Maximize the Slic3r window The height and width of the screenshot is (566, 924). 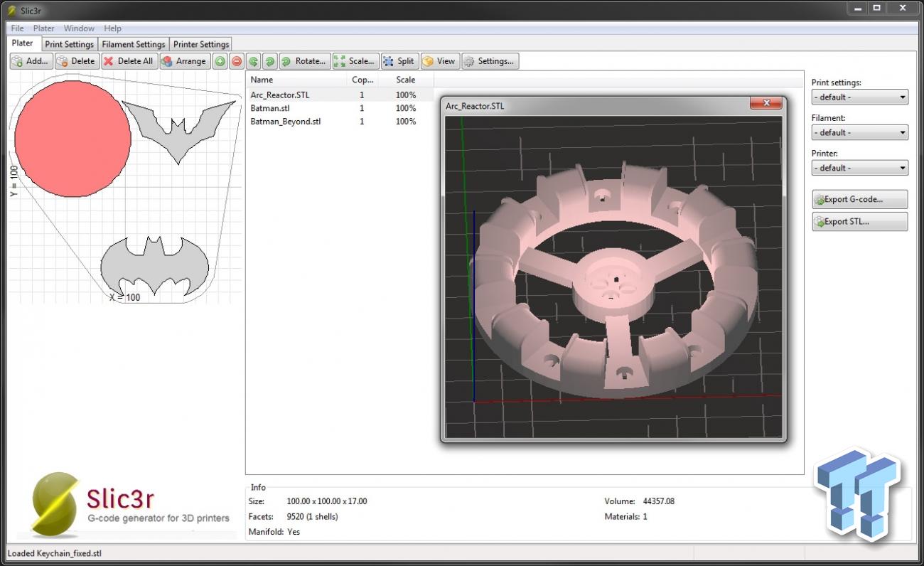point(877,8)
